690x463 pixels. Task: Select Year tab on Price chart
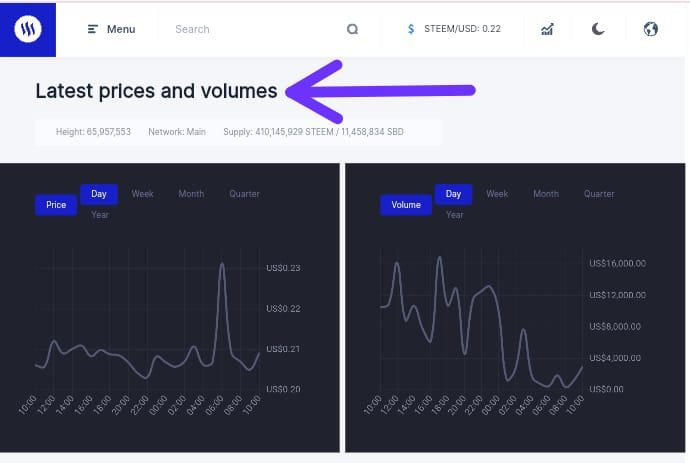(x=100, y=215)
